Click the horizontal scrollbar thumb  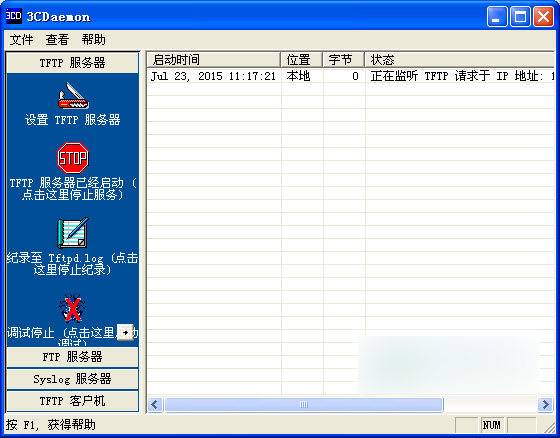coord(304,405)
